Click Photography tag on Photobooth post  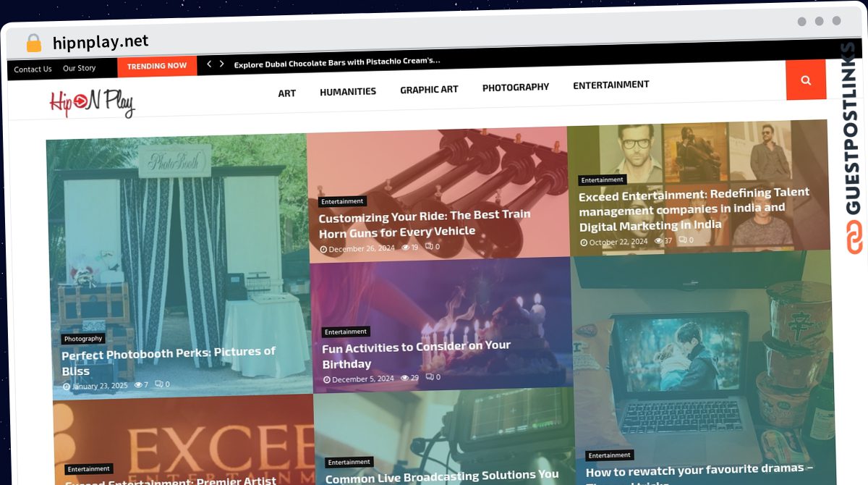pos(83,339)
